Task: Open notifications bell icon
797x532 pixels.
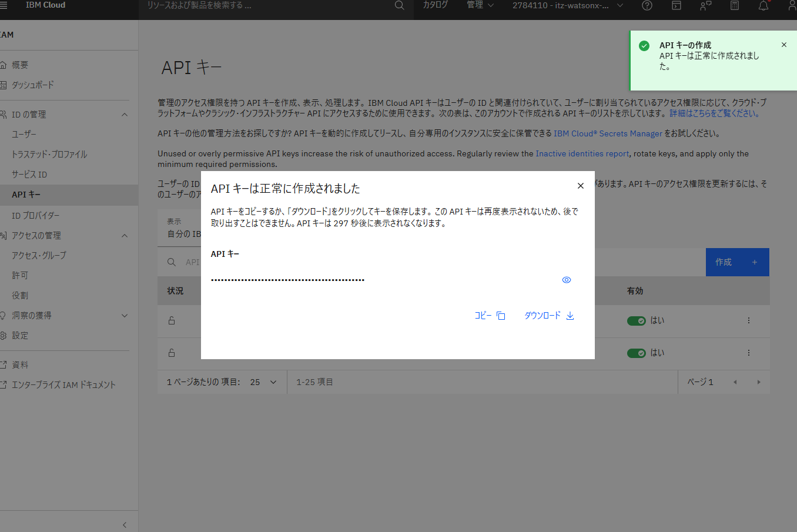Action: tap(763, 5)
